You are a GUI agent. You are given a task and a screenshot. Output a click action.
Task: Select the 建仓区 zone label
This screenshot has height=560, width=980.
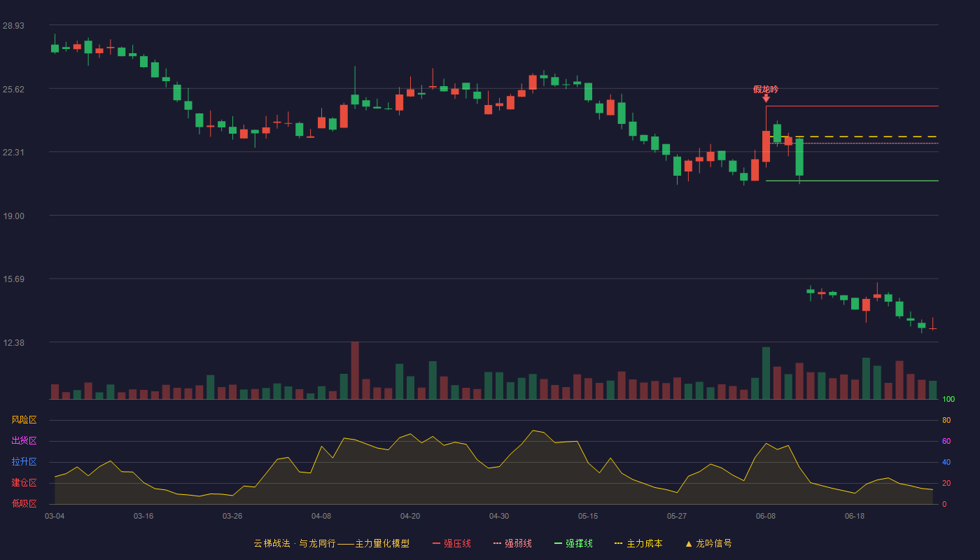(x=24, y=483)
